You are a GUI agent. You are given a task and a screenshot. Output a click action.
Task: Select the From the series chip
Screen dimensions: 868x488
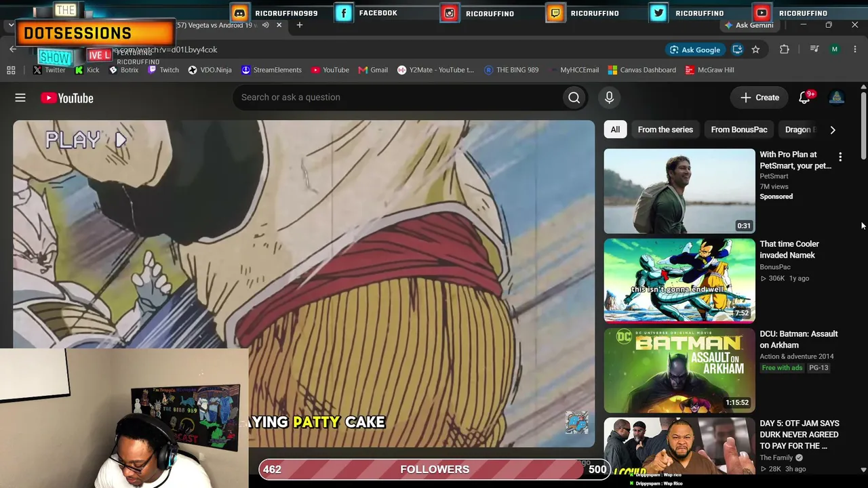tap(665, 129)
